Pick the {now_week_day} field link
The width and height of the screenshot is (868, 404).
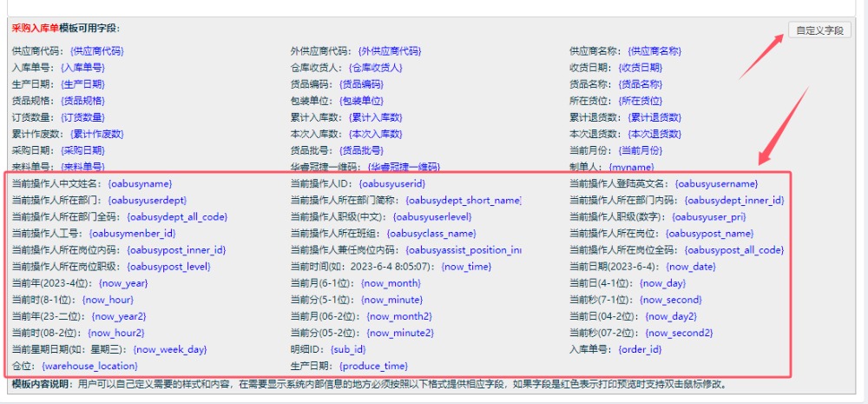pos(169,349)
